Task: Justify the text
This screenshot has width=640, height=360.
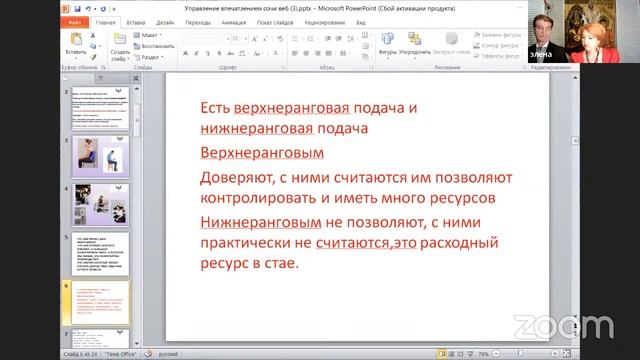Action: tap(329, 53)
